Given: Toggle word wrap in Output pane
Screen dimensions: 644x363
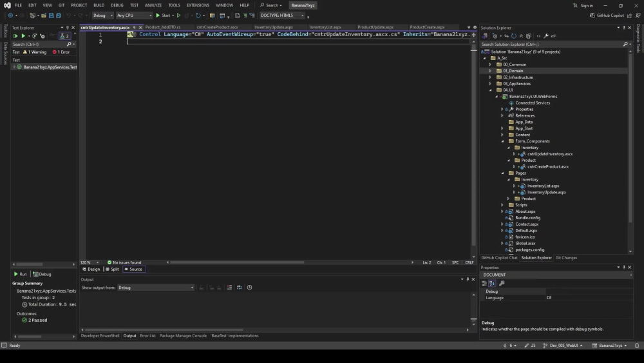Looking at the screenshot, I should click(x=240, y=288).
